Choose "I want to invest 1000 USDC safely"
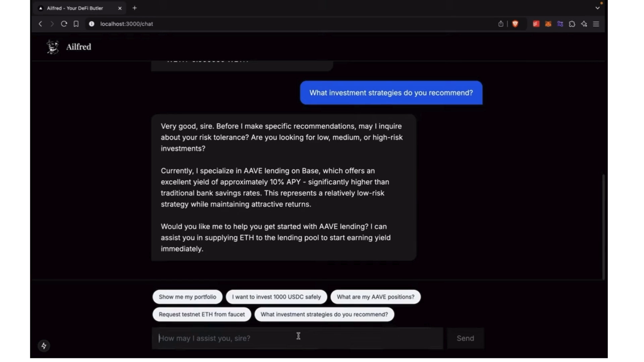 [x=276, y=297]
